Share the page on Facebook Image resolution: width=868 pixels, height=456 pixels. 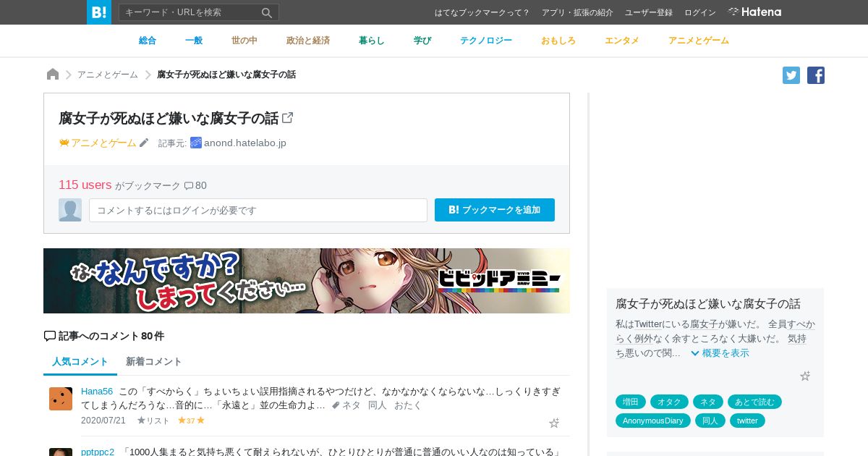pyautogui.click(x=816, y=75)
